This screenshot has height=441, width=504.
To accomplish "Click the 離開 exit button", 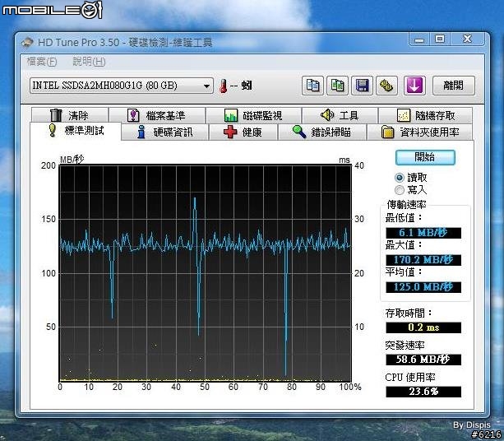I will (454, 86).
